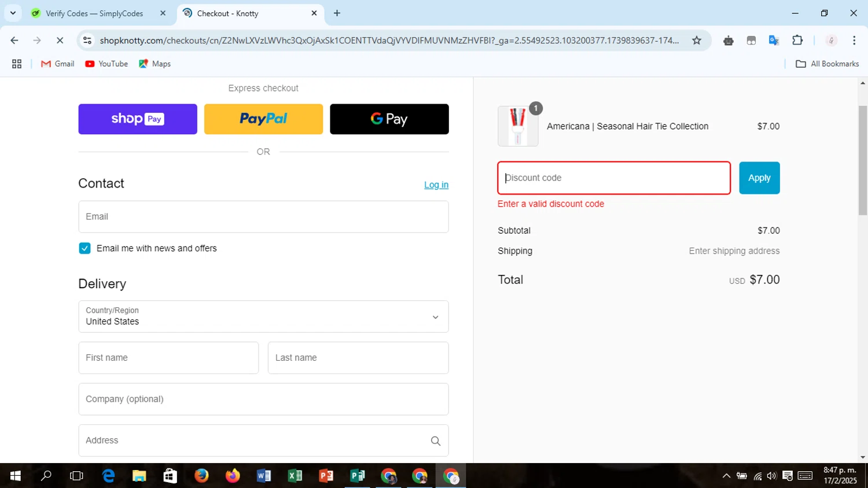The width and height of the screenshot is (868, 488).
Task: Click the Address field
Action: tap(263, 441)
